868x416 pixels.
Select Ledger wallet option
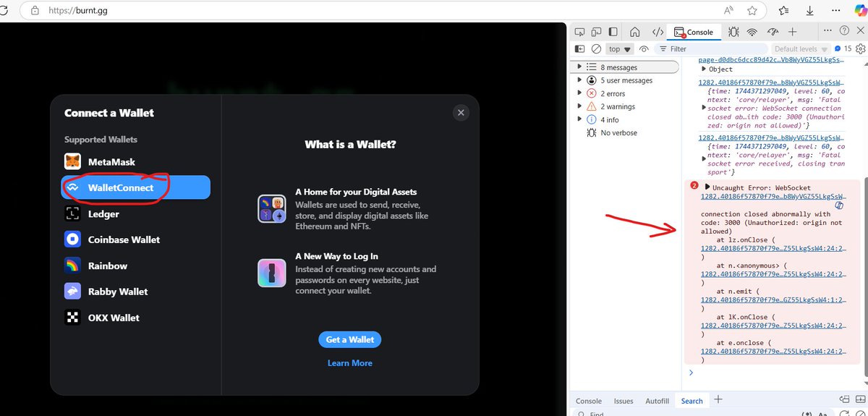pos(136,213)
